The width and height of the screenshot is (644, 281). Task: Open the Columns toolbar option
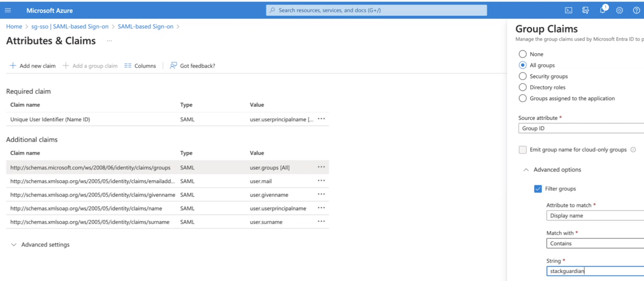[140, 66]
